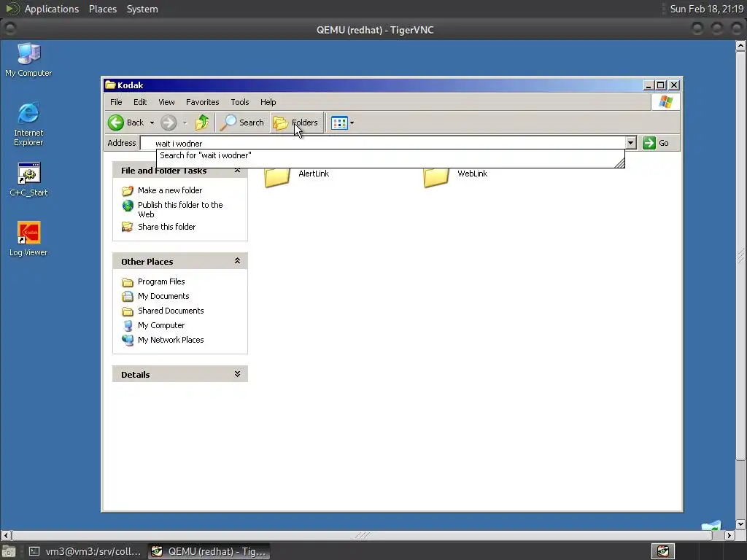Open the File menu
747x560 pixels.
tap(116, 102)
